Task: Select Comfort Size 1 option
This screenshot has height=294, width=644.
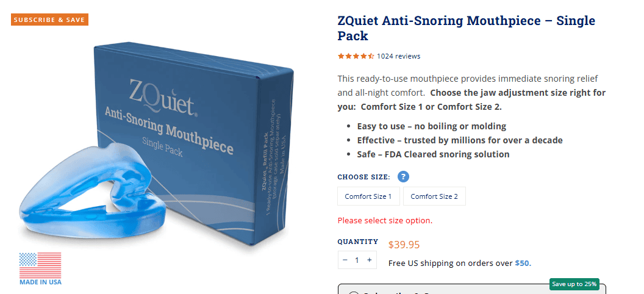Action: click(x=368, y=196)
